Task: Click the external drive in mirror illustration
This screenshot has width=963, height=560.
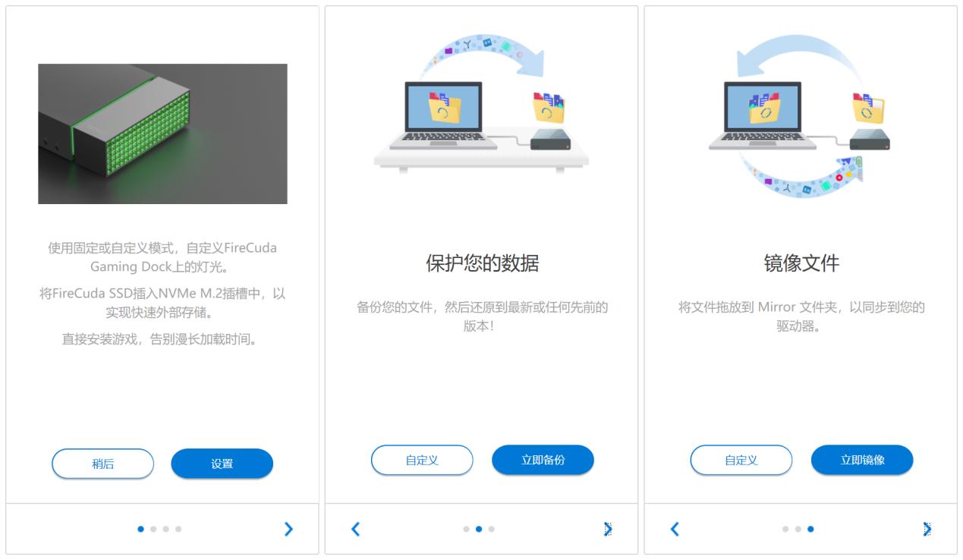Action: coord(870,141)
